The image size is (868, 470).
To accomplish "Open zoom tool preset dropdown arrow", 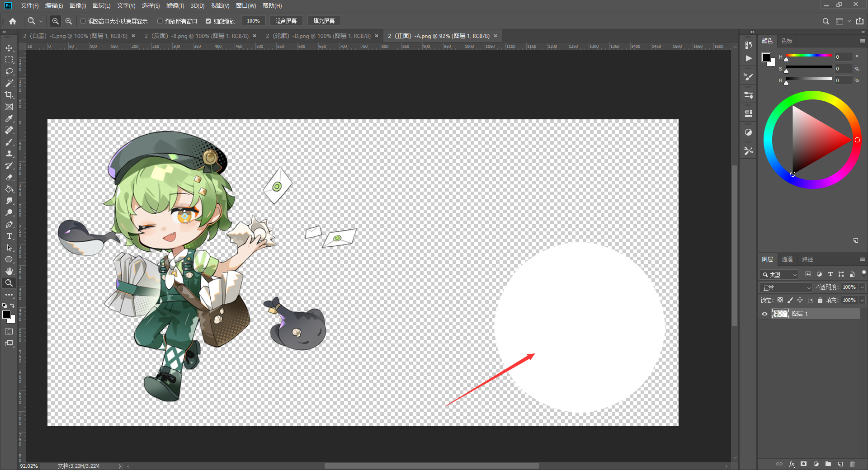I will [x=41, y=21].
